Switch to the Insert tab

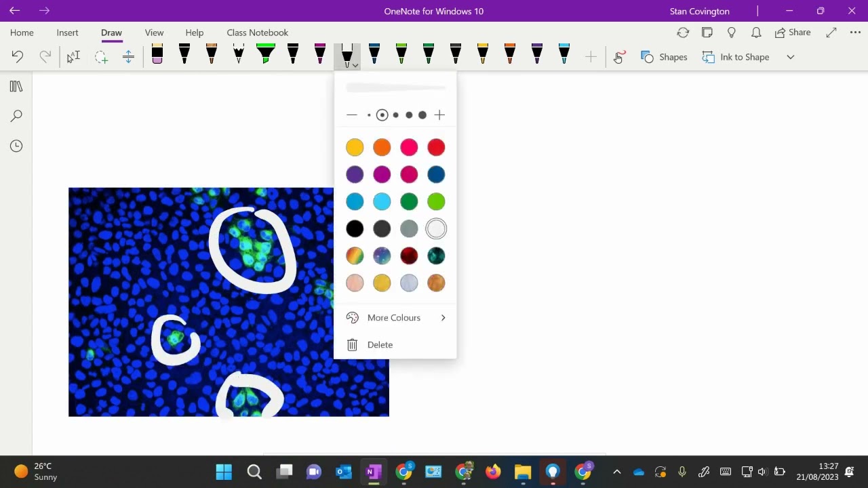point(67,33)
